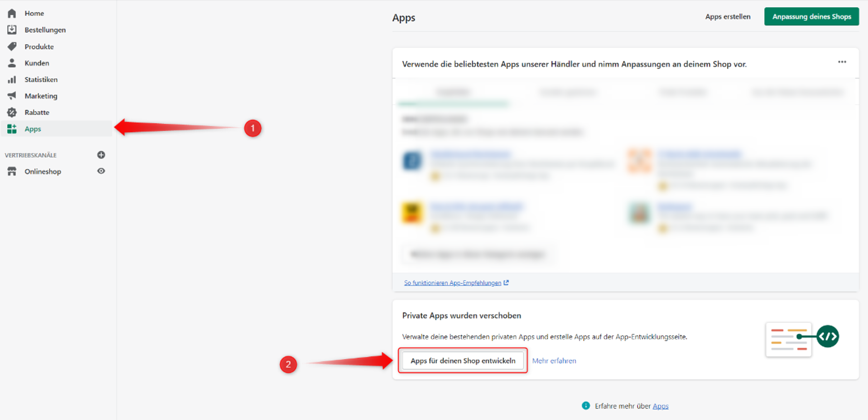Click the Kunden person icon
Screen dimensions: 868x420
tap(12, 63)
